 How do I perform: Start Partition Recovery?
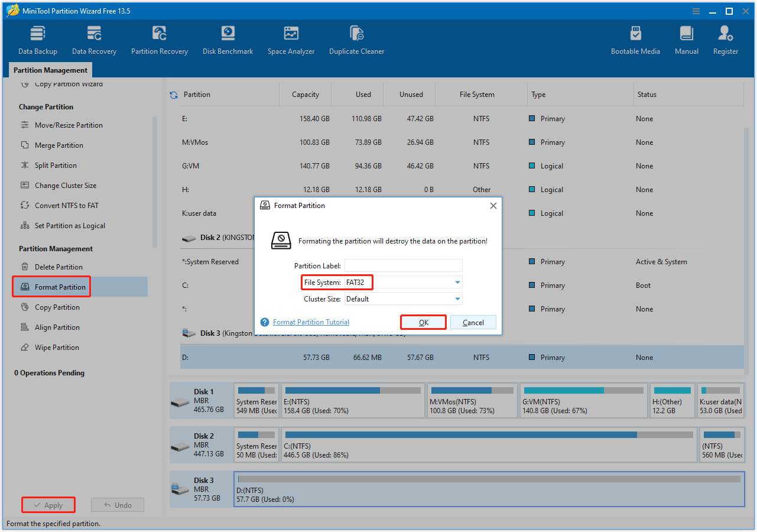point(159,39)
